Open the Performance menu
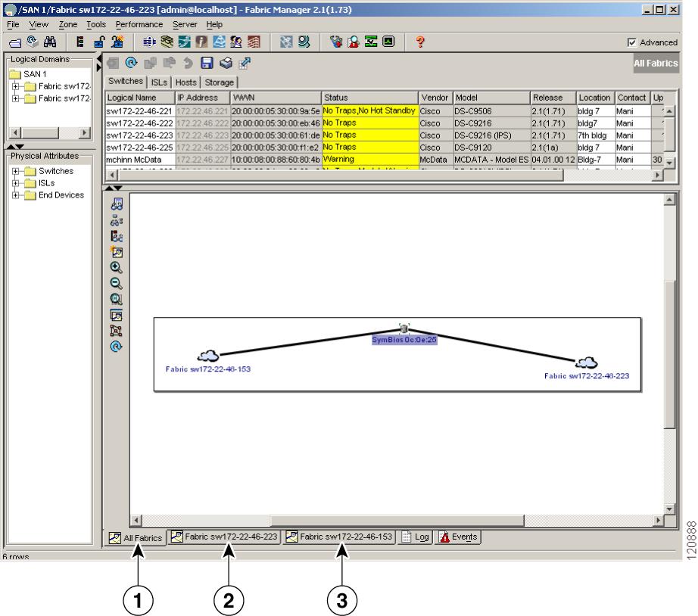698x616 pixels. pyautogui.click(x=139, y=24)
